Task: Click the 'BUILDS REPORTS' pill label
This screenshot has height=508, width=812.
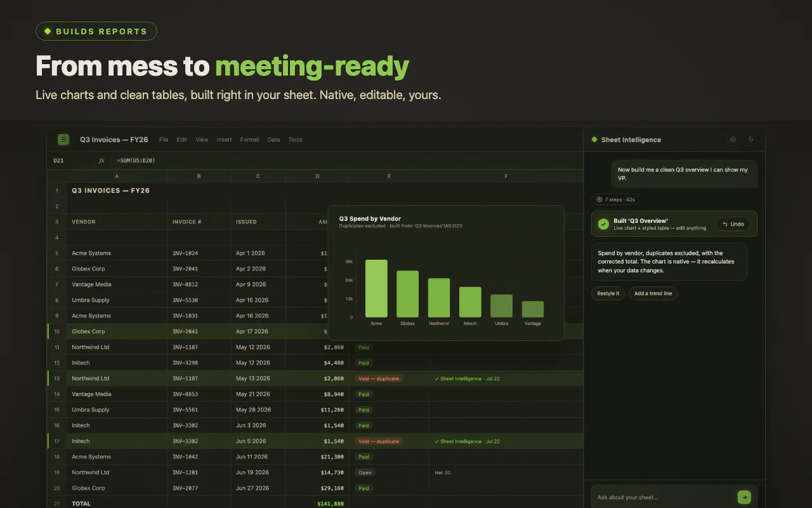Action: tap(96, 31)
